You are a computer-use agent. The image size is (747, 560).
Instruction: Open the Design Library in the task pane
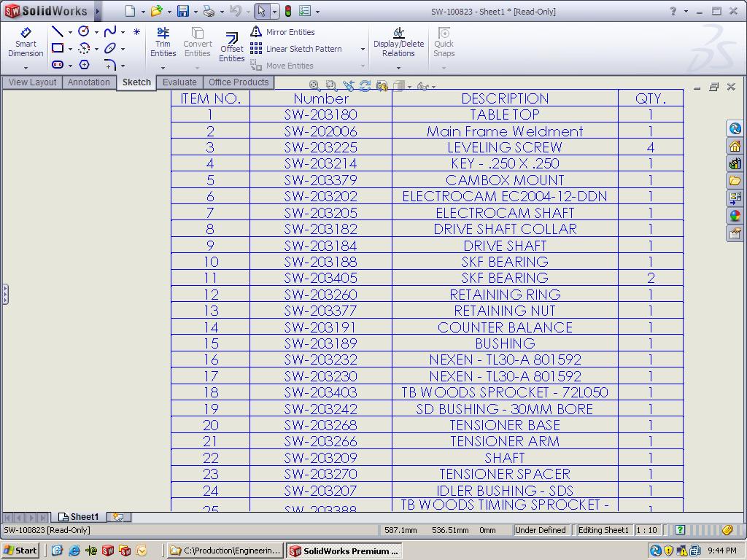pos(735,163)
